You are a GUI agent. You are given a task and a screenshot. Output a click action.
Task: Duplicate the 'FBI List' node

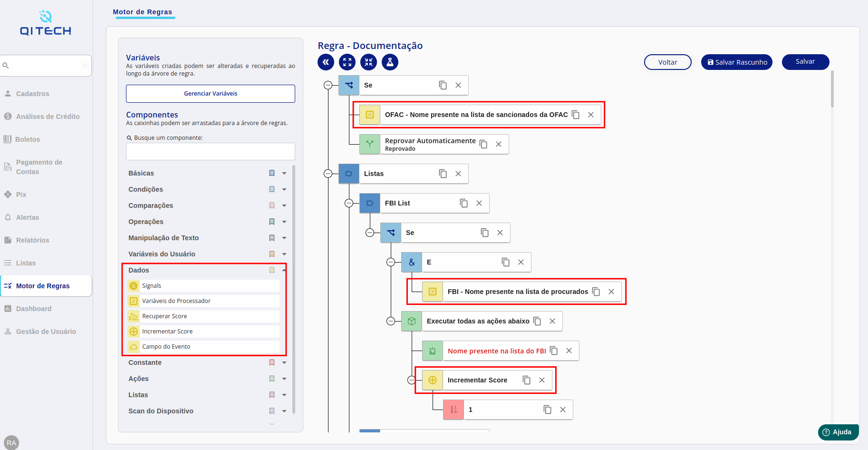[464, 203]
